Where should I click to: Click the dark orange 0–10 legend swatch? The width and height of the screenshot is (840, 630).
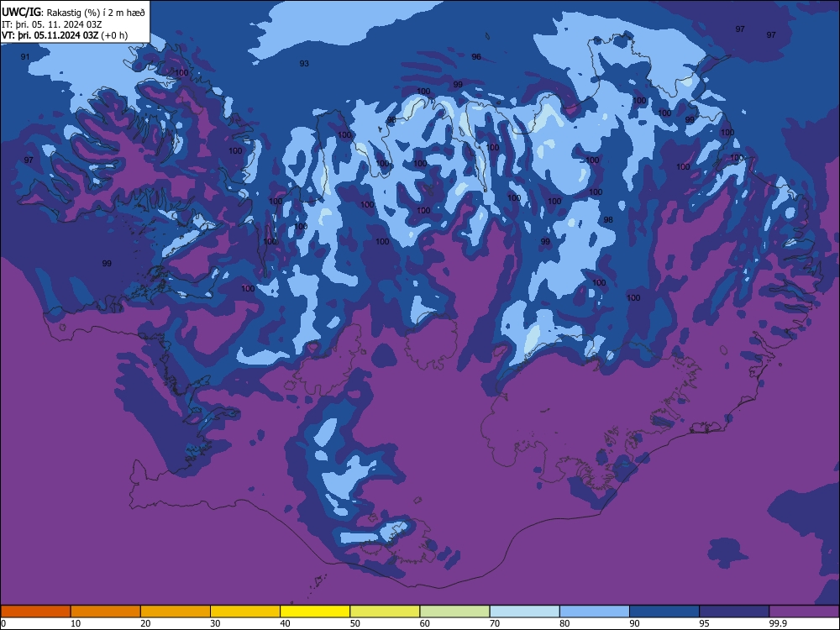[x=36, y=612]
